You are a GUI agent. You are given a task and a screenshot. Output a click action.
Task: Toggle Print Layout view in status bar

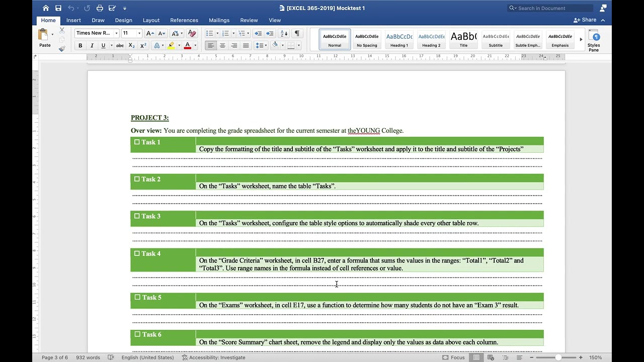coord(476,357)
